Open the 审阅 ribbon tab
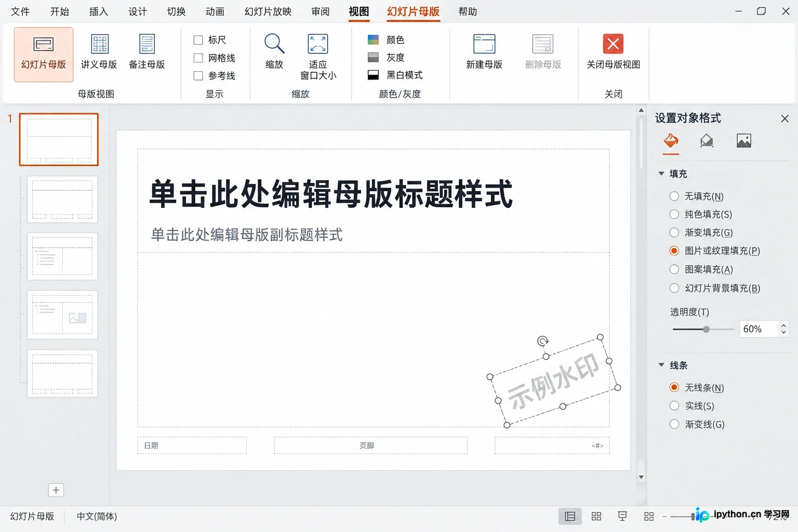The image size is (798, 532). pyautogui.click(x=321, y=11)
